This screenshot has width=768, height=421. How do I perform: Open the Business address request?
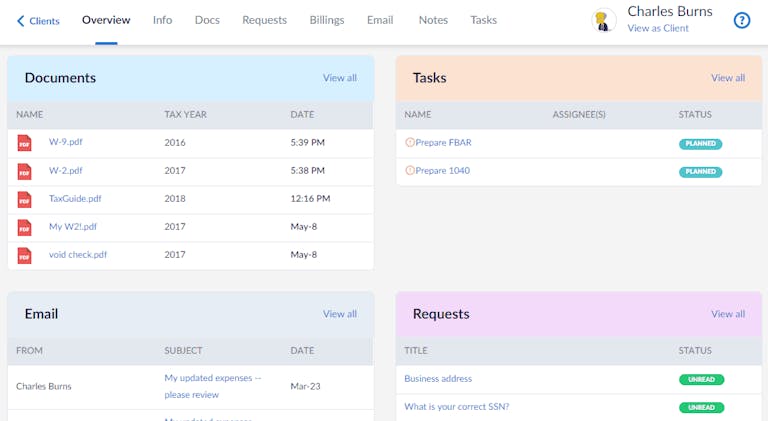pyautogui.click(x=438, y=379)
